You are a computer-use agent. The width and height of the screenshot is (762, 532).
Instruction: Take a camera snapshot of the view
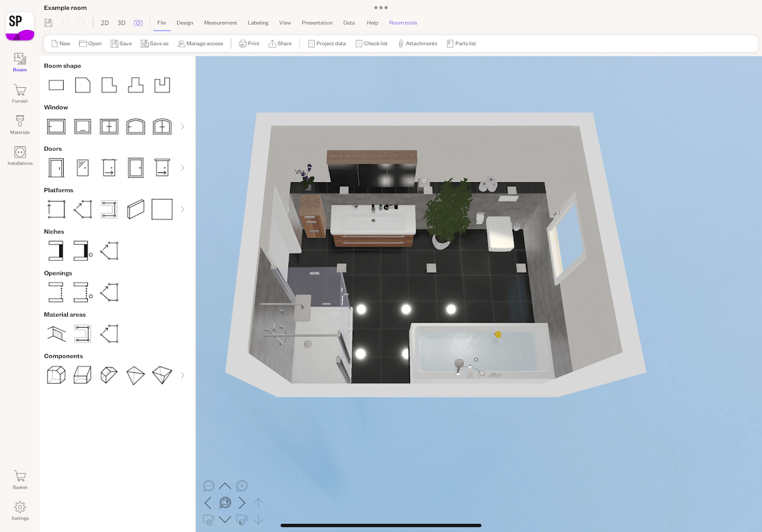click(138, 23)
